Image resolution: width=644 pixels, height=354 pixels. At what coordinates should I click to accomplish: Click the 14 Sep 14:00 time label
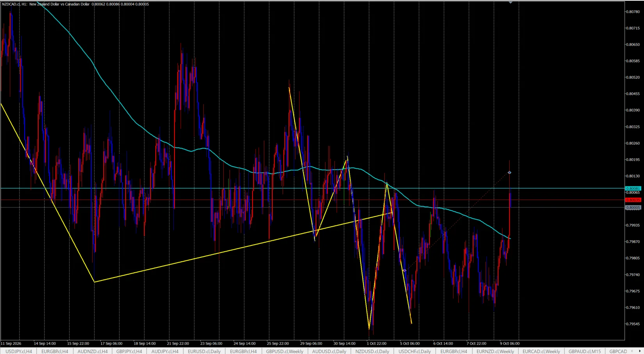(44, 343)
